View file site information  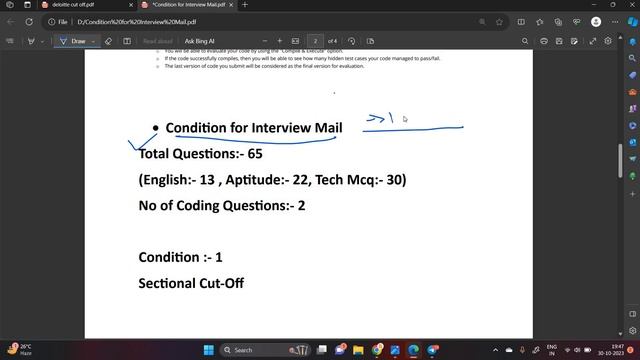pos(58,22)
